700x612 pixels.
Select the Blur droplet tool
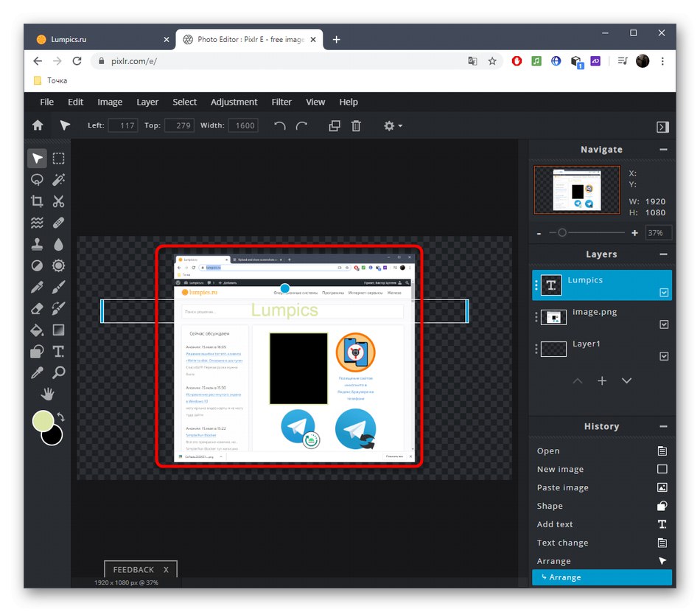[x=58, y=244]
